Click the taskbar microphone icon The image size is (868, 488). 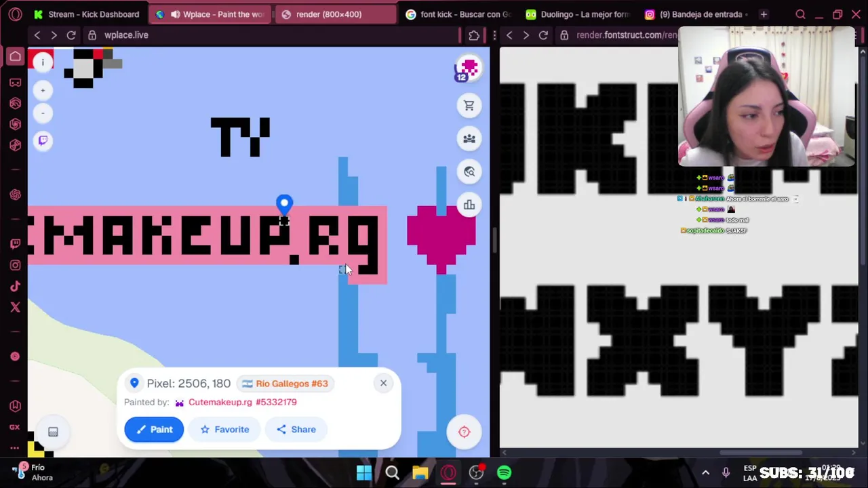point(726,472)
